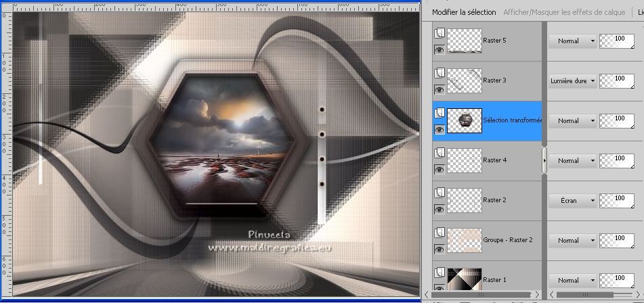
Task: Open the blend mode dropdown for Raster 1
Action: (x=572, y=281)
